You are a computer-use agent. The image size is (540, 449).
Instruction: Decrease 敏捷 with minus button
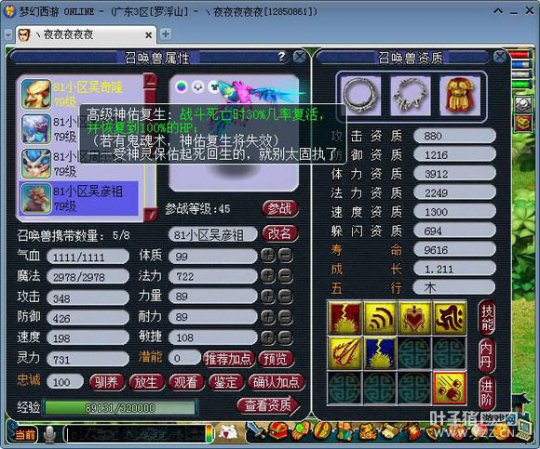(x=285, y=338)
